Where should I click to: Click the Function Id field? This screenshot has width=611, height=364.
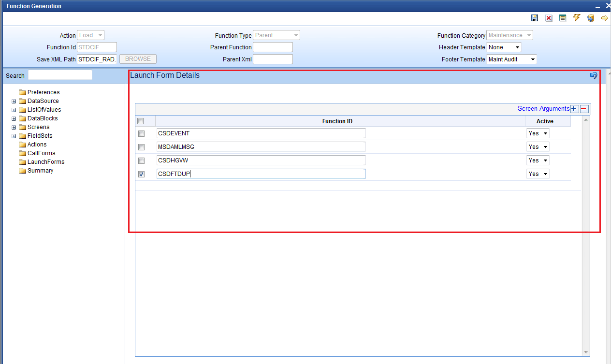97,47
